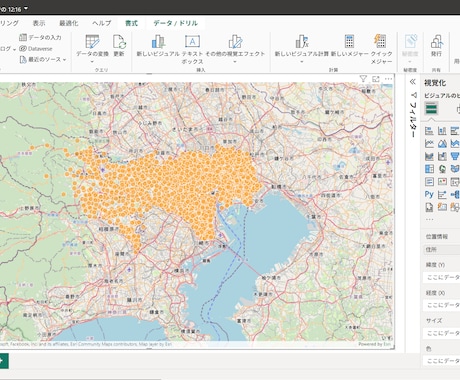Show more visuals via ellipsis in 視覚化
This screenshot has height=380, width=460.
click(430, 219)
